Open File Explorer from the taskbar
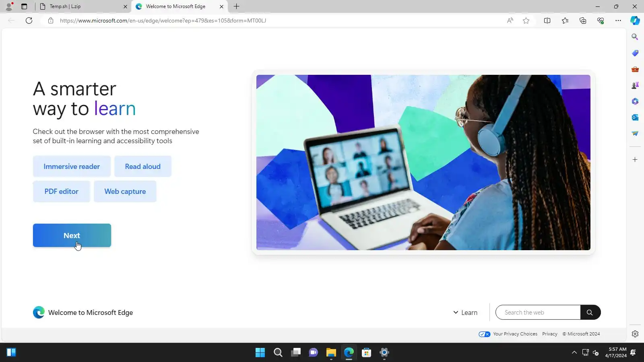The image size is (644, 362). tap(331, 353)
